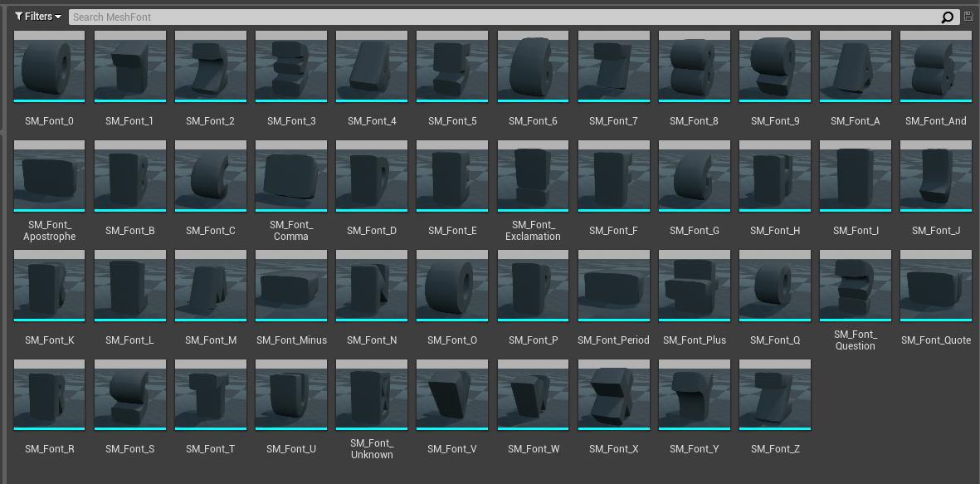Select the SM_Font_Apostrophe mesh thumbnail

click(x=50, y=176)
